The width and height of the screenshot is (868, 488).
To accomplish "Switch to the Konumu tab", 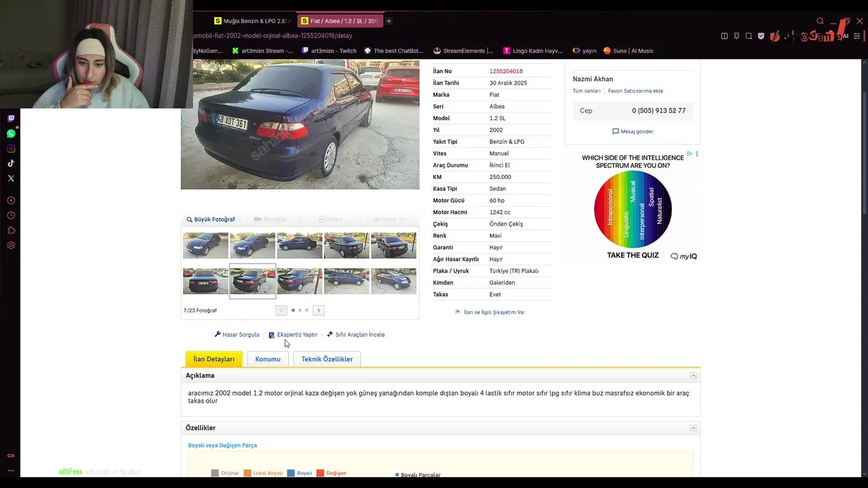I will click(268, 359).
